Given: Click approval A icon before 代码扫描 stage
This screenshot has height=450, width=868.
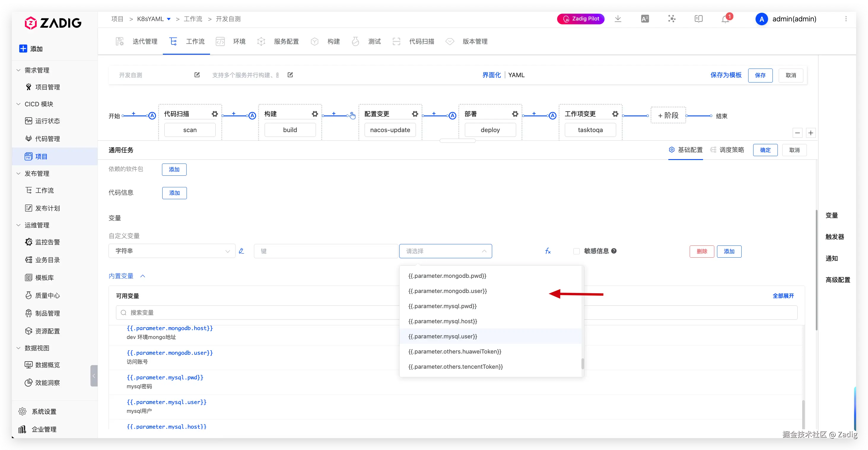Looking at the screenshot, I should (x=152, y=116).
